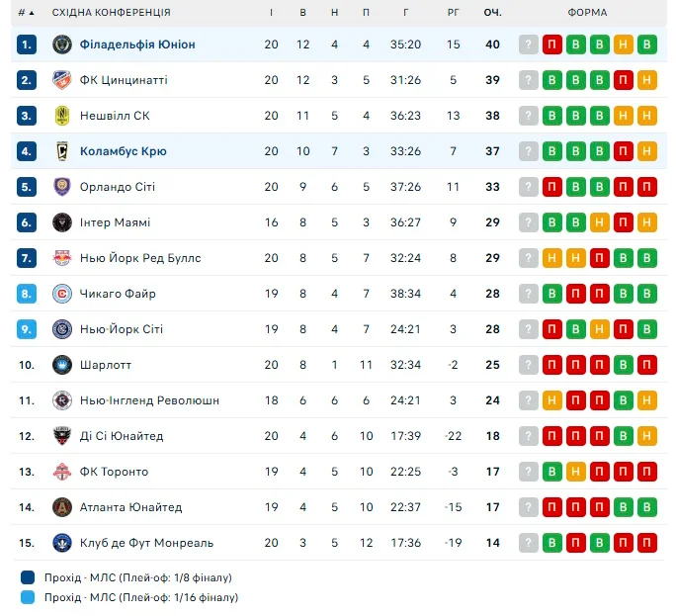Screen dimensions: 676x616
Task: Click the Атланта Юнайтед club logo
Action: click(61, 507)
